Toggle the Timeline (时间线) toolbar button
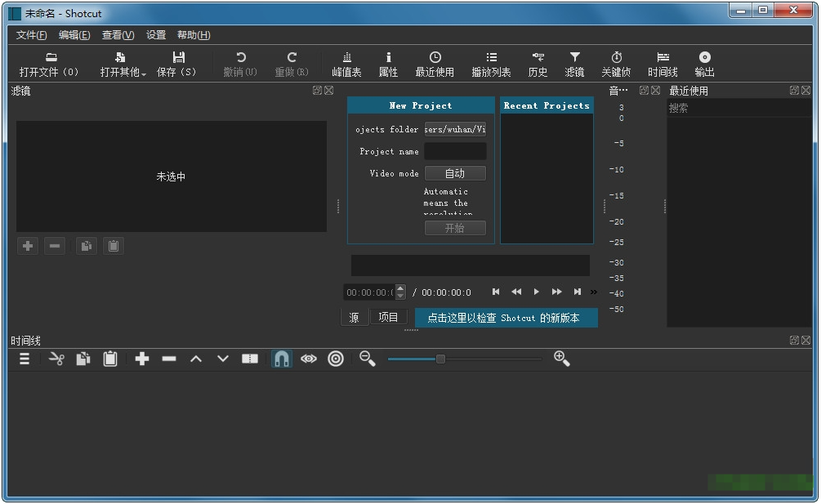This screenshot has height=504, width=821. [x=663, y=65]
